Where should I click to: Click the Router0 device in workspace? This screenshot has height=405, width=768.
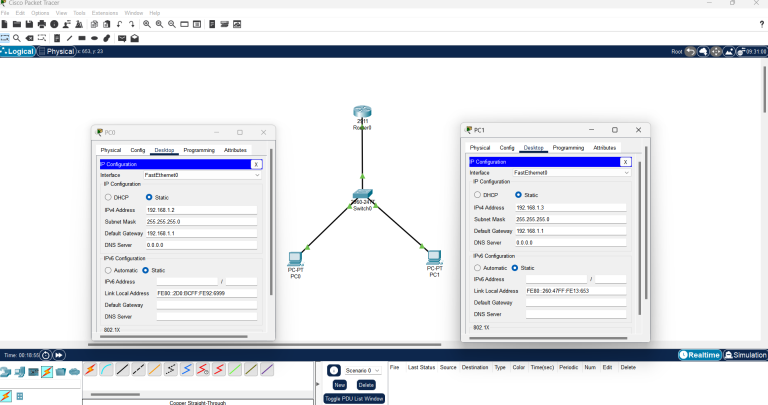click(x=362, y=112)
